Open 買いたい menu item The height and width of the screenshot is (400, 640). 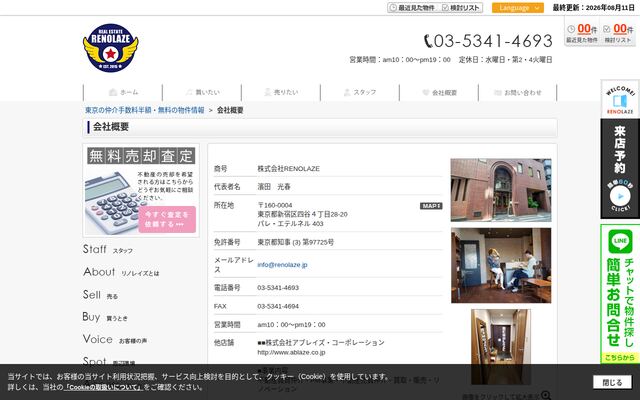[x=202, y=93]
